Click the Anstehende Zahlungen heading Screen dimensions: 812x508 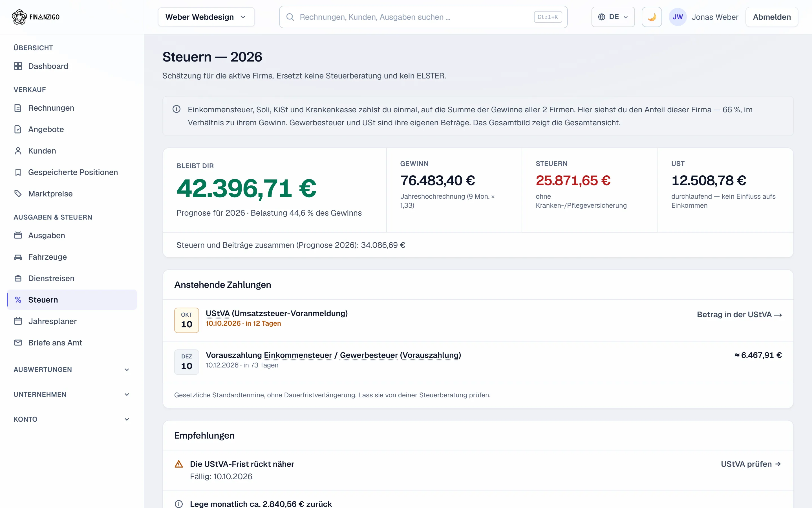[222, 285]
